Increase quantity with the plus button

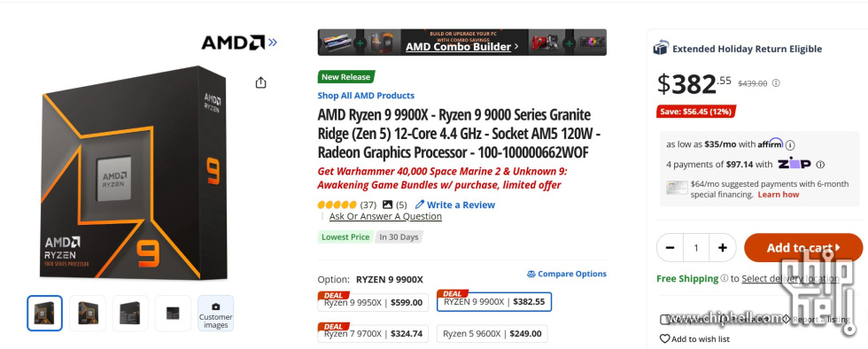tap(722, 248)
